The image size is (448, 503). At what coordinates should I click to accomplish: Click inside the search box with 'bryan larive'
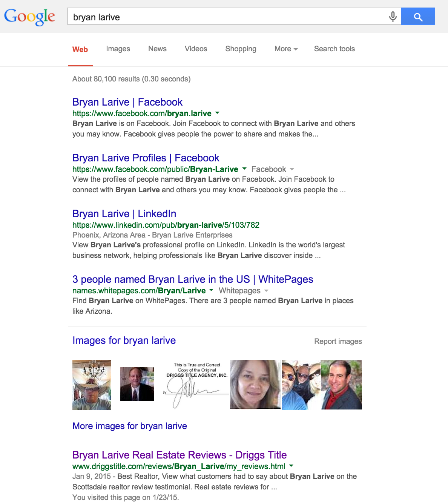(226, 17)
